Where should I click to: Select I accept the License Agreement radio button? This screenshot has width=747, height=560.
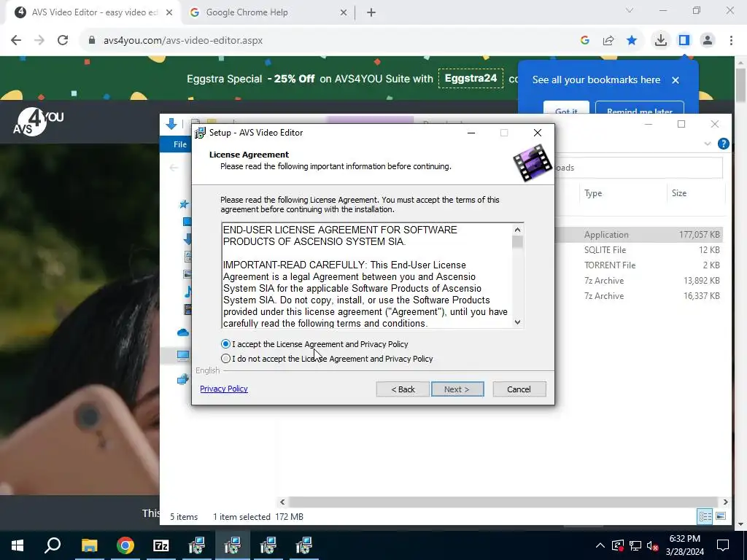coord(226,344)
